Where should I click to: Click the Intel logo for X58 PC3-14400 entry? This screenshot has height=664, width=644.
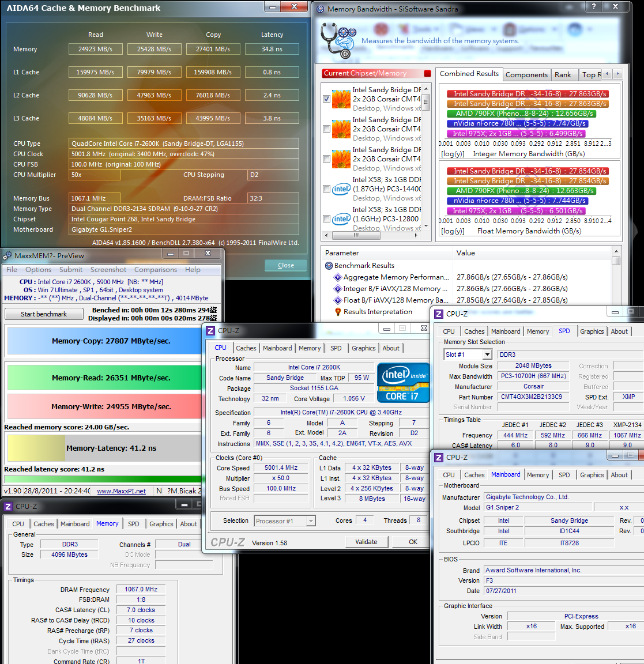341,189
